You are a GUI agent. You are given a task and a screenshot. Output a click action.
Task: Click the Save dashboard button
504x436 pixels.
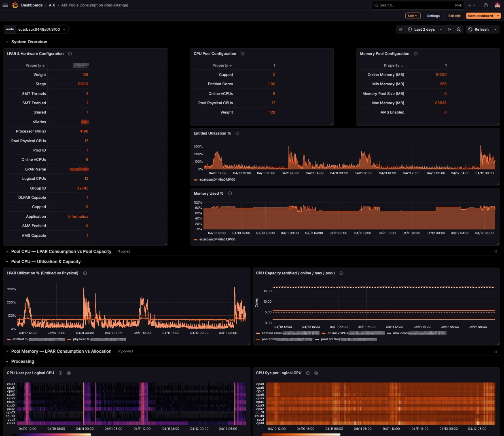click(480, 16)
